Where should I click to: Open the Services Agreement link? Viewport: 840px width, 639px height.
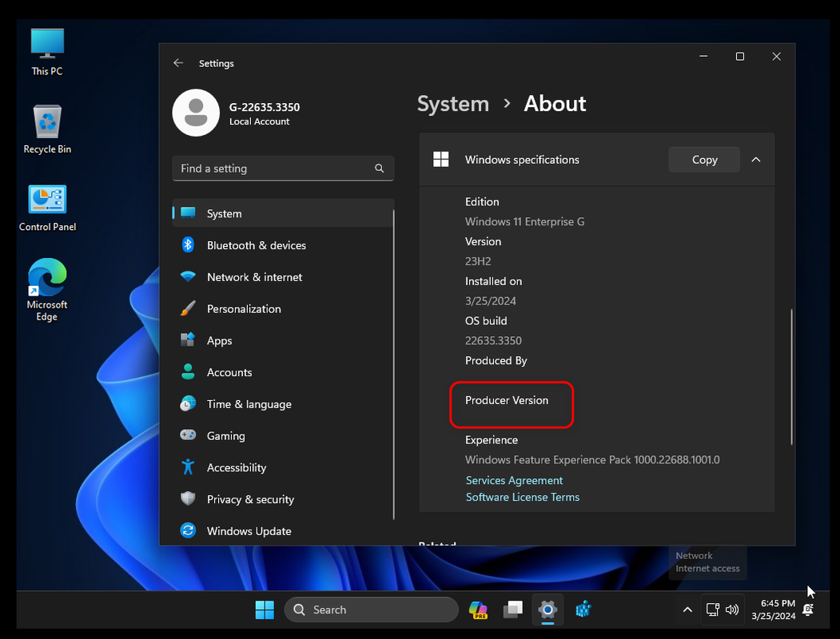pyautogui.click(x=514, y=480)
